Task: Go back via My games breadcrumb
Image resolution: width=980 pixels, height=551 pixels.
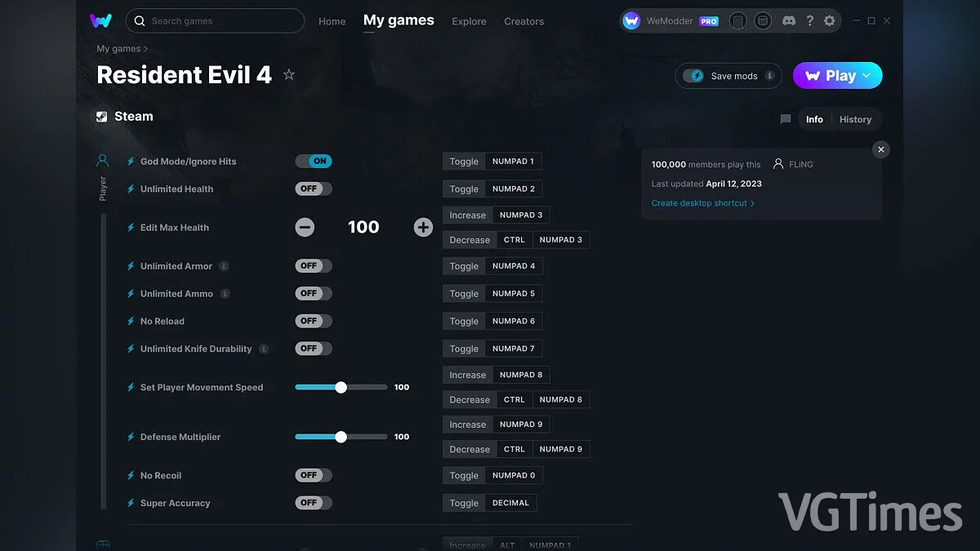Action: pos(118,49)
